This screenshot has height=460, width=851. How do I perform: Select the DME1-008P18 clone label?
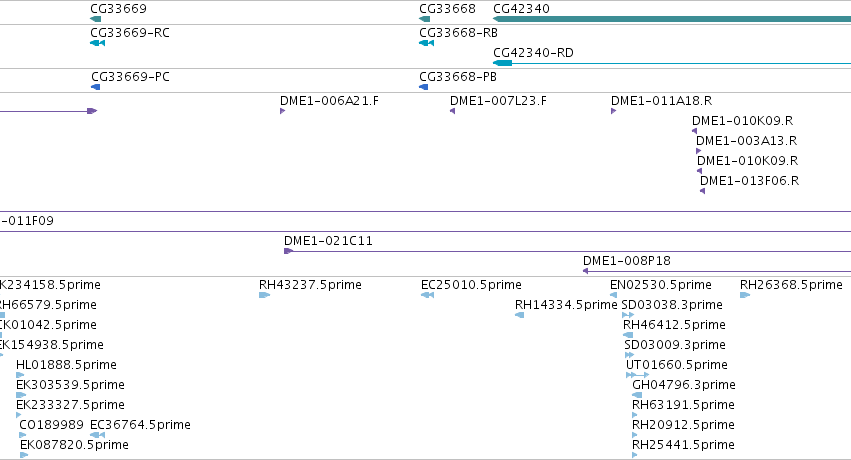(627, 261)
